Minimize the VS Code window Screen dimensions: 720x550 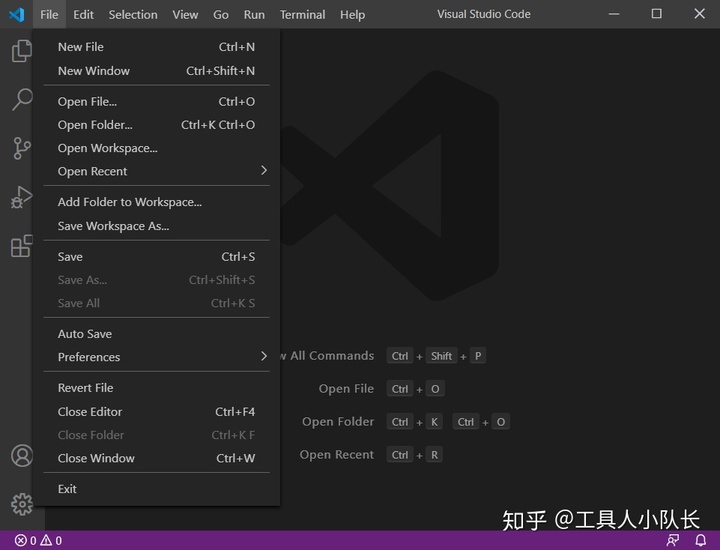614,14
